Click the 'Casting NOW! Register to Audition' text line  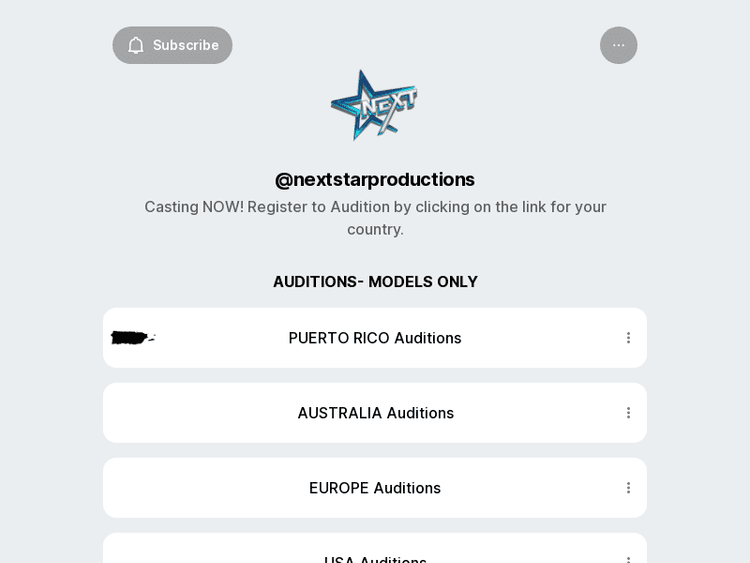[x=375, y=207]
